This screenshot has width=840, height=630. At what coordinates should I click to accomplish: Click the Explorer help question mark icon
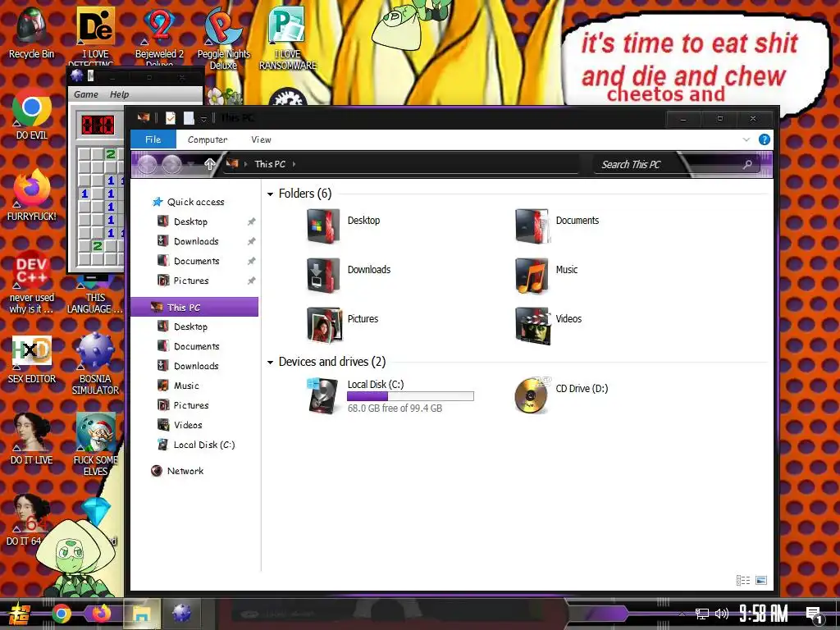pyautogui.click(x=764, y=139)
